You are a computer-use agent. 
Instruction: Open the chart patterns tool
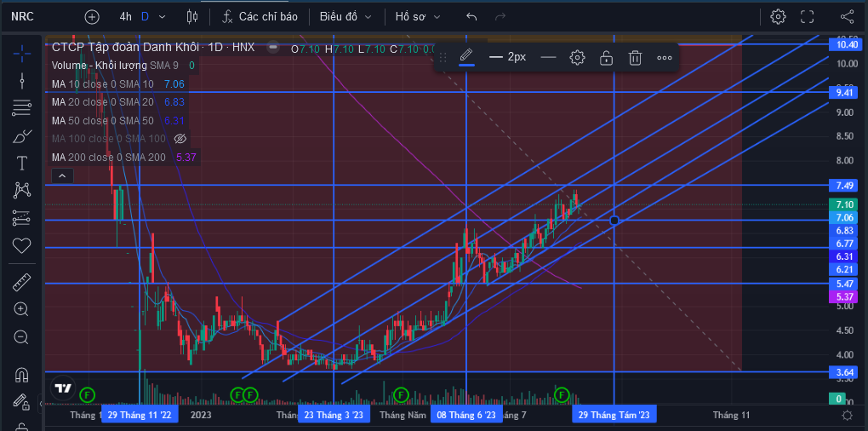[21, 191]
